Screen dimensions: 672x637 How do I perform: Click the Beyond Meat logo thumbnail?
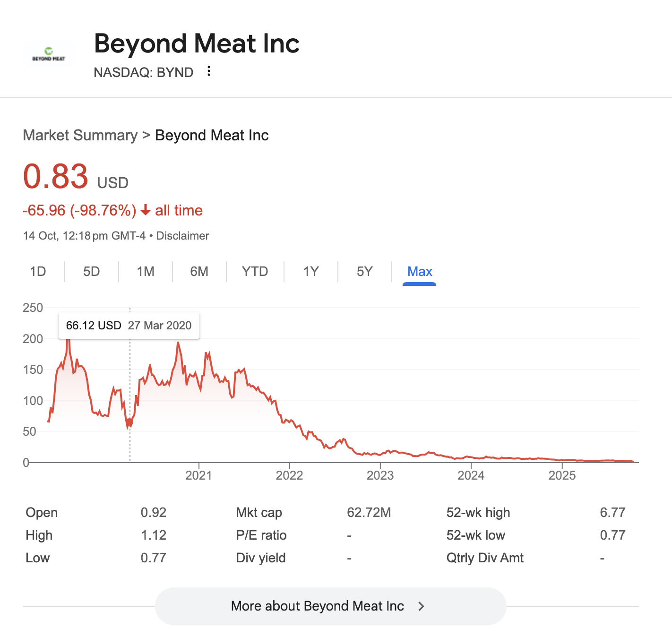(49, 54)
